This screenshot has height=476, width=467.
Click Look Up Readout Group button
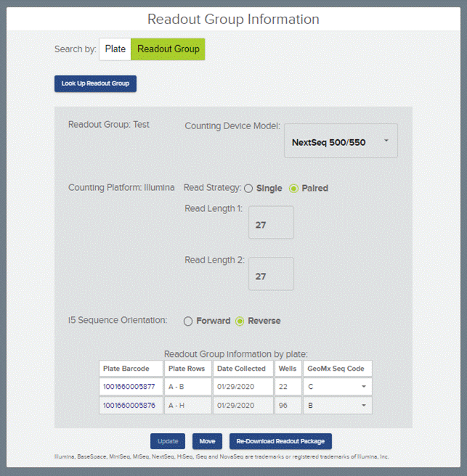coord(95,83)
